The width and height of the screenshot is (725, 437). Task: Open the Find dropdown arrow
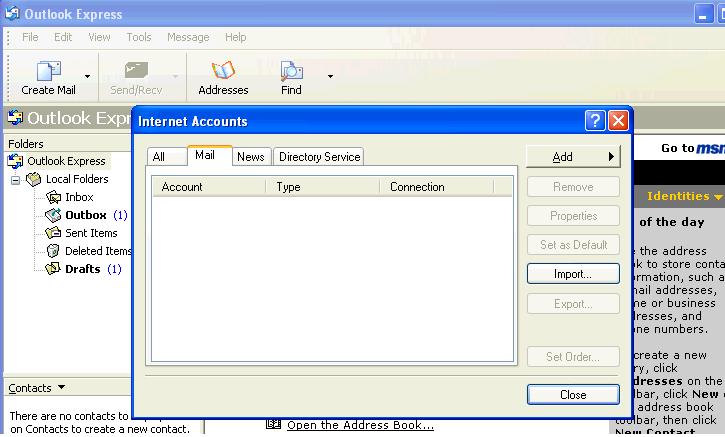click(x=330, y=76)
